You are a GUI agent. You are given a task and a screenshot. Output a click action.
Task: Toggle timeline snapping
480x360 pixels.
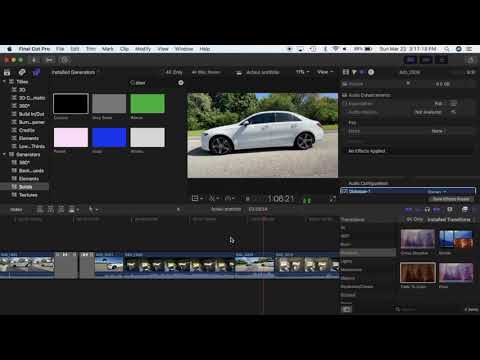point(437,209)
